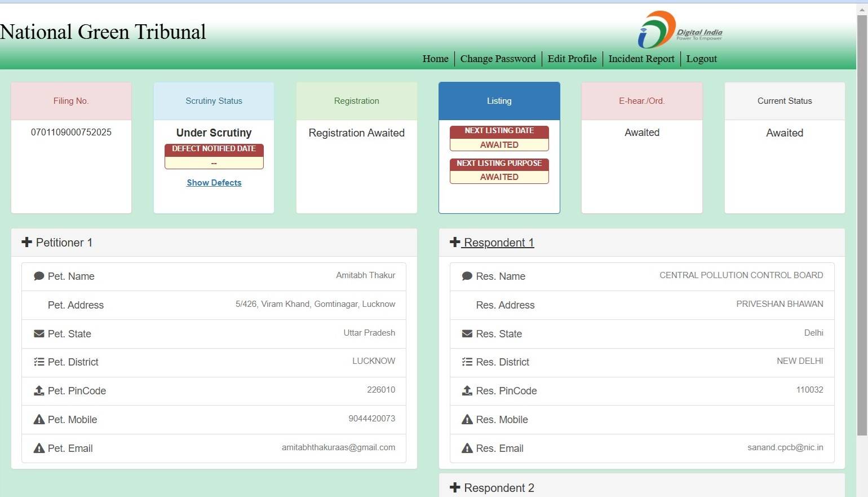
Task: Click the Awaited text under Current Status
Action: [785, 133]
